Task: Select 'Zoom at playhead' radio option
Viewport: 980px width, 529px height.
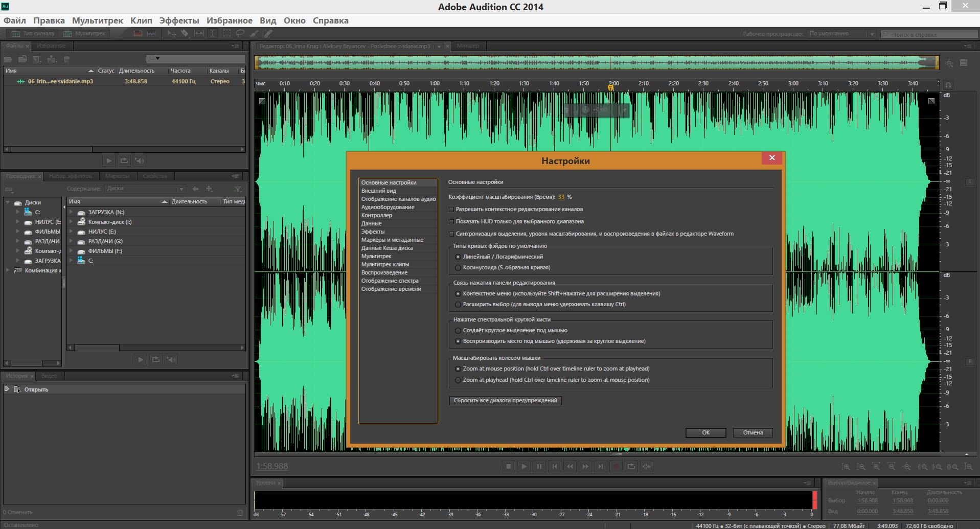Action: pyautogui.click(x=458, y=380)
